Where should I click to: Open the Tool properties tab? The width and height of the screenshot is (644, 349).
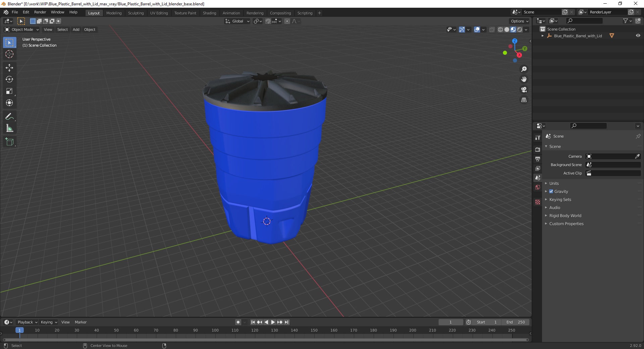click(x=538, y=138)
